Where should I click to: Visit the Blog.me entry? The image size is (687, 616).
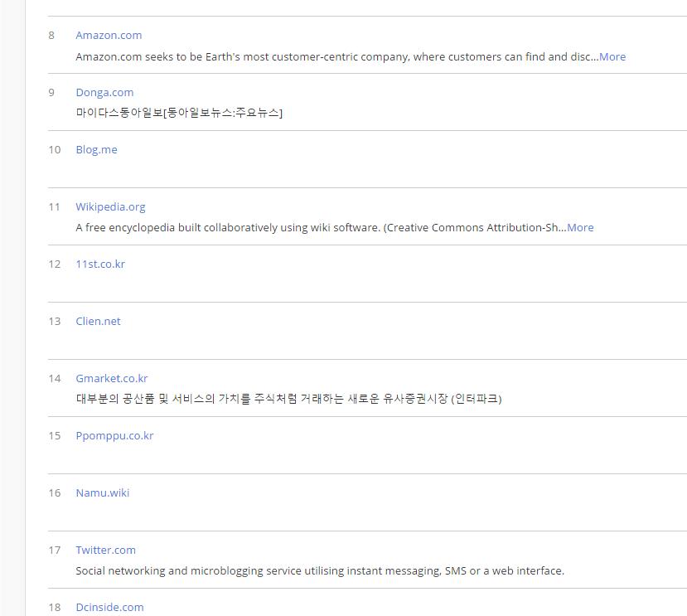(x=96, y=149)
